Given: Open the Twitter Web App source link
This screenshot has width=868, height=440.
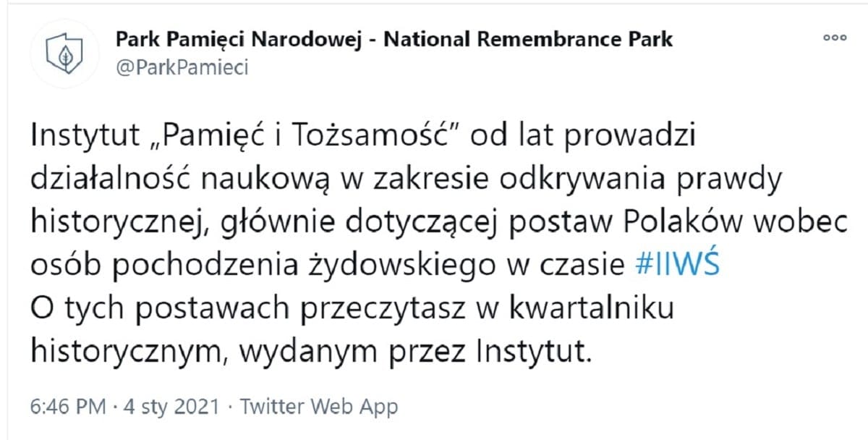Looking at the screenshot, I should coord(318,407).
